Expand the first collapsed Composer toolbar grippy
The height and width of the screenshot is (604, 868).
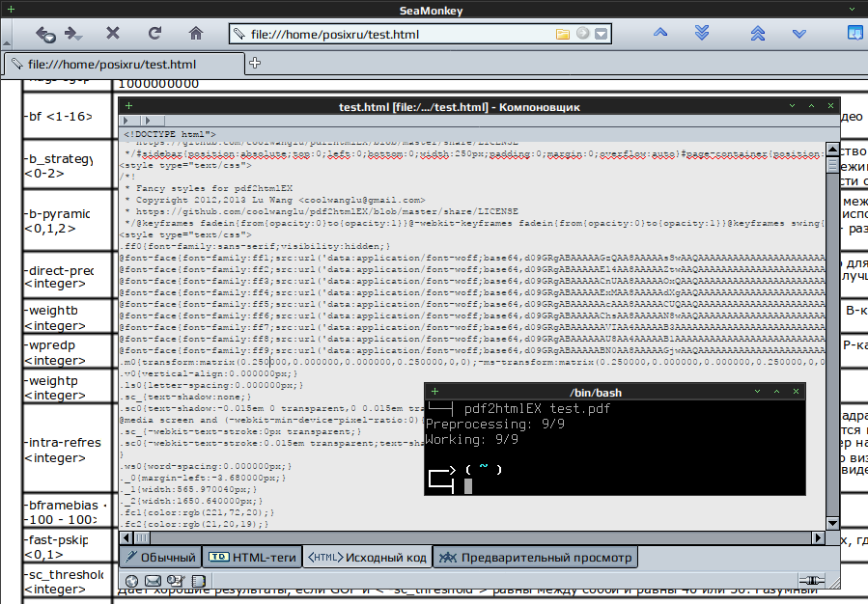129,120
